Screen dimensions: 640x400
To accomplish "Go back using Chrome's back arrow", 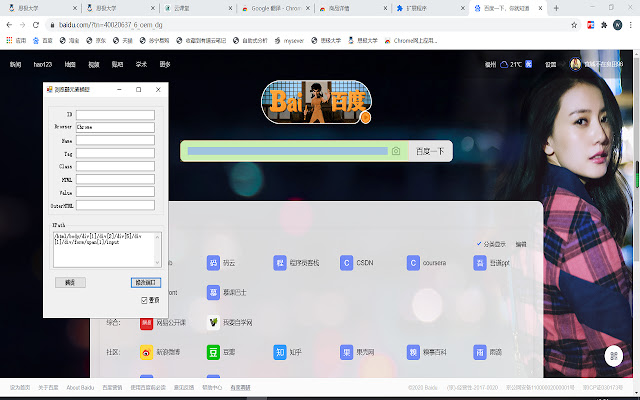I will click(9, 25).
